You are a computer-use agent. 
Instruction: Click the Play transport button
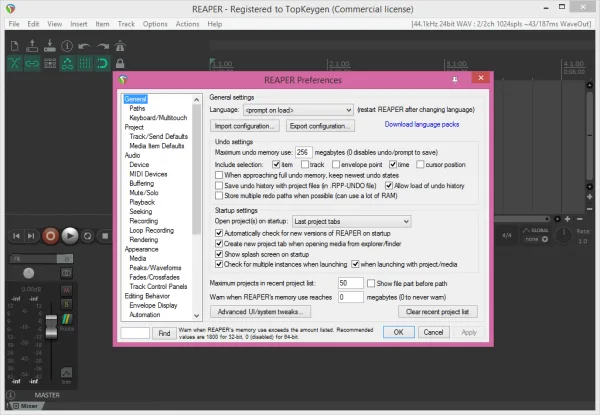70,236
